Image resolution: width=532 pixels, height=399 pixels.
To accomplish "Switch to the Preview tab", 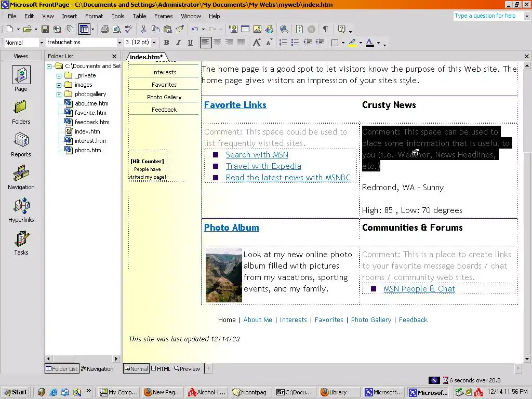I will click(187, 369).
